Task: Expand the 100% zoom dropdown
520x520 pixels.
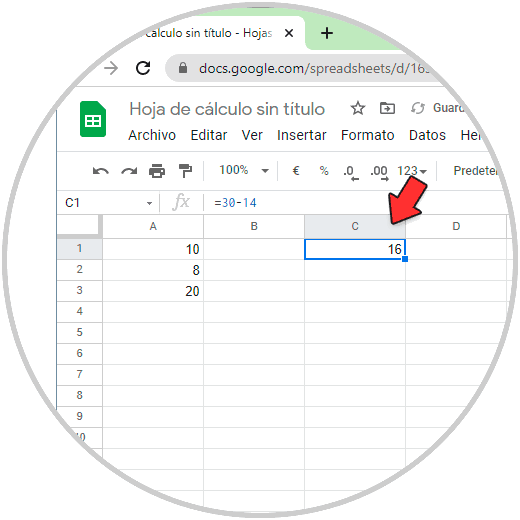Action: [244, 170]
